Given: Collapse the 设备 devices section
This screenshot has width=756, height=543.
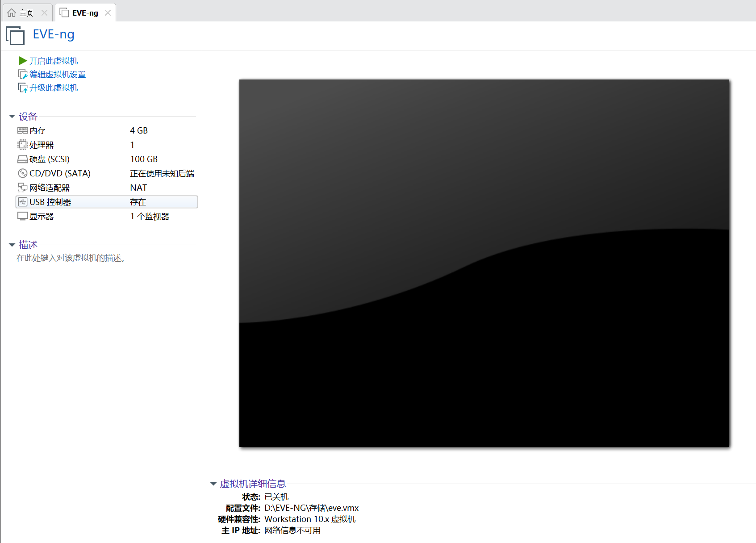Looking at the screenshot, I should pyautogui.click(x=12, y=116).
